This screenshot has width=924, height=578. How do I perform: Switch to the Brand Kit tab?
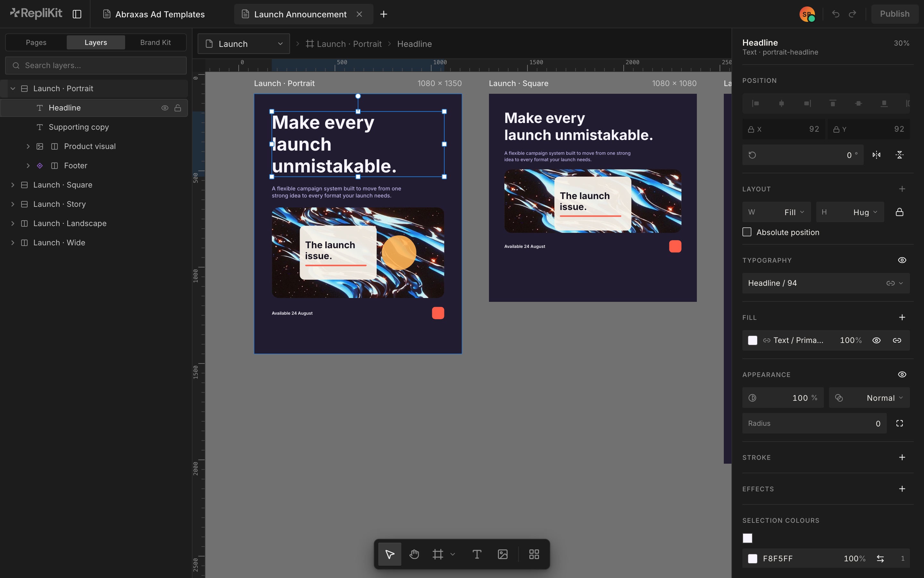click(x=155, y=42)
